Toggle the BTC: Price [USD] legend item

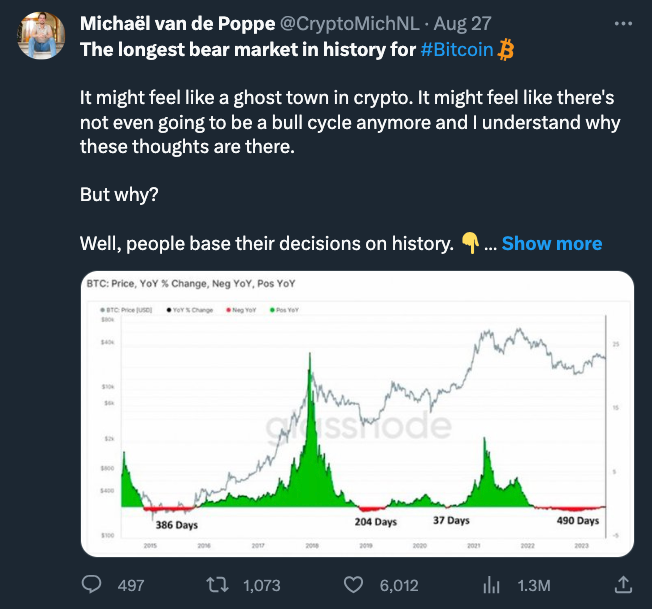point(126,310)
